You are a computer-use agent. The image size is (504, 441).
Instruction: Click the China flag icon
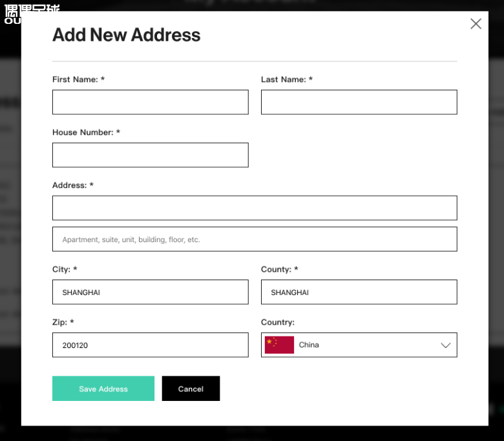click(279, 345)
